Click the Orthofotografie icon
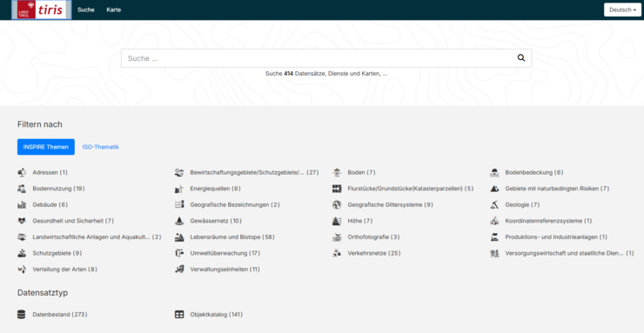The width and height of the screenshot is (644, 333). (337, 237)
